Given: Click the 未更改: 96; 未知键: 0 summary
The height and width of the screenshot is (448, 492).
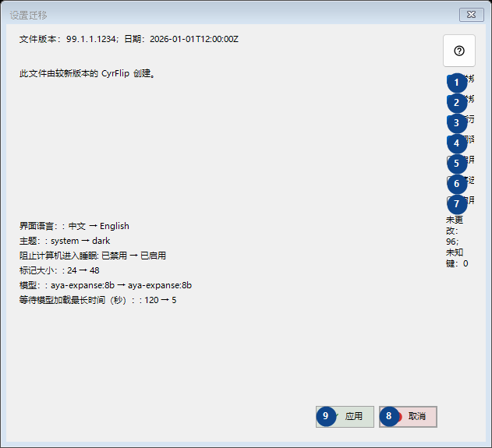Looking at the screenshot, I should [x=457, y=242].
